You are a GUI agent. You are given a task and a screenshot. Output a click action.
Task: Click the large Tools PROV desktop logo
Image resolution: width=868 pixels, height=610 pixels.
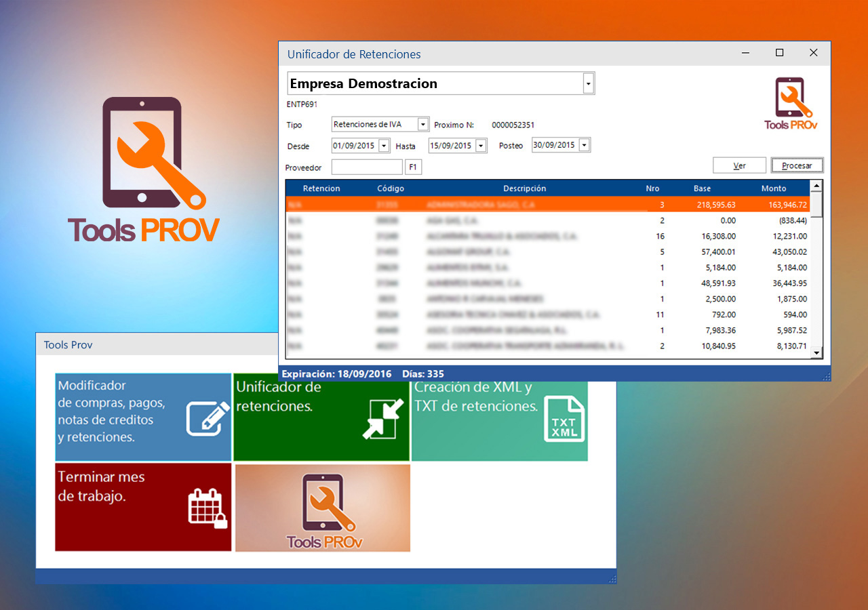click(144, 169)
